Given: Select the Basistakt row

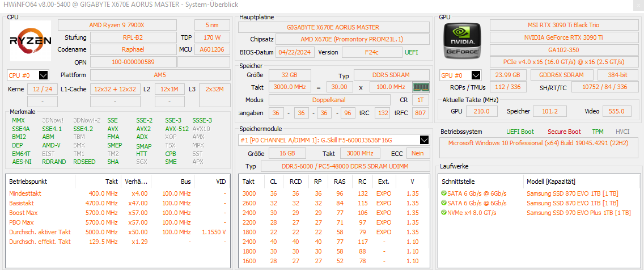Looking at the screenshot, I should (x=118, y=203).
